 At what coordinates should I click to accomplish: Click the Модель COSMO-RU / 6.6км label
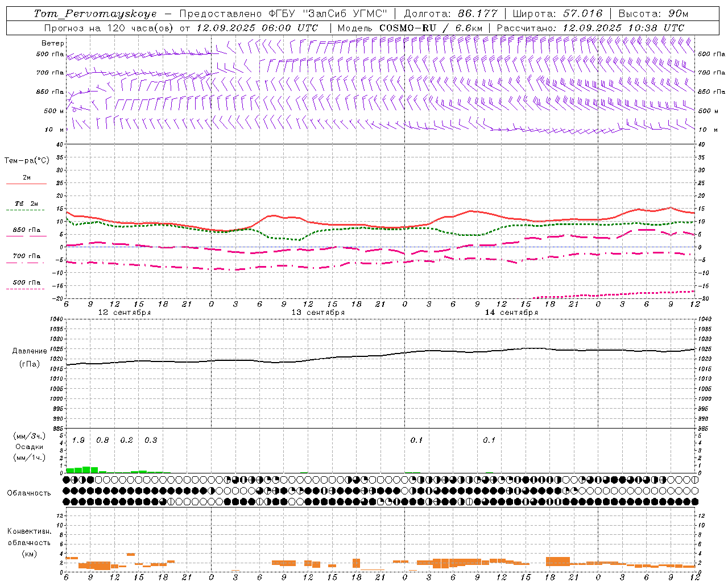click(x=410, y=28)
